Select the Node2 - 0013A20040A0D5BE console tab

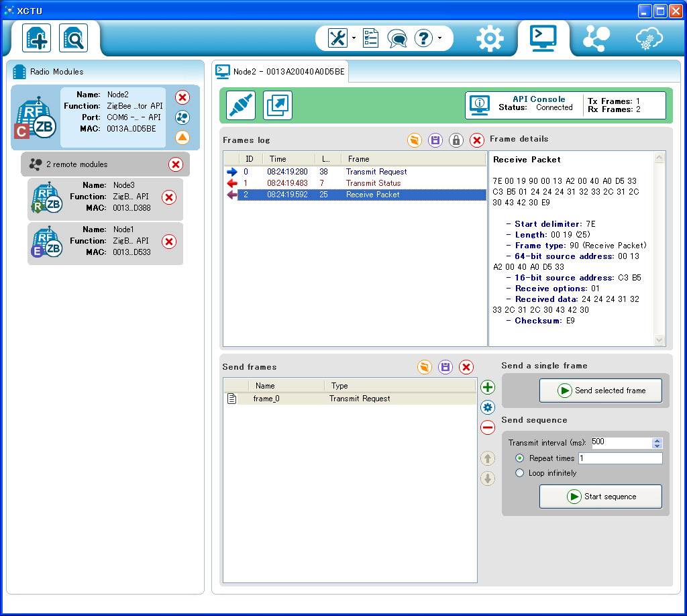281,71
